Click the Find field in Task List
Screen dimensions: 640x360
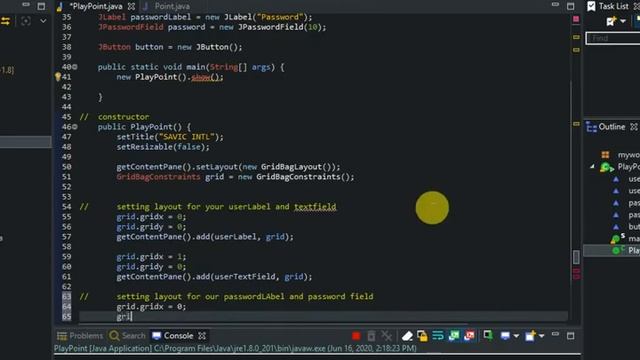[613, 38]
